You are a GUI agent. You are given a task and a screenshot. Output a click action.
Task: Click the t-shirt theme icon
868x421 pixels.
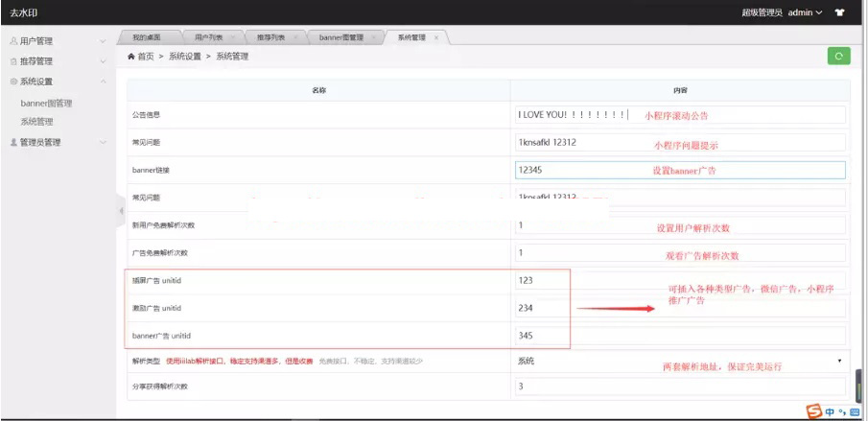tap(840, 13)
